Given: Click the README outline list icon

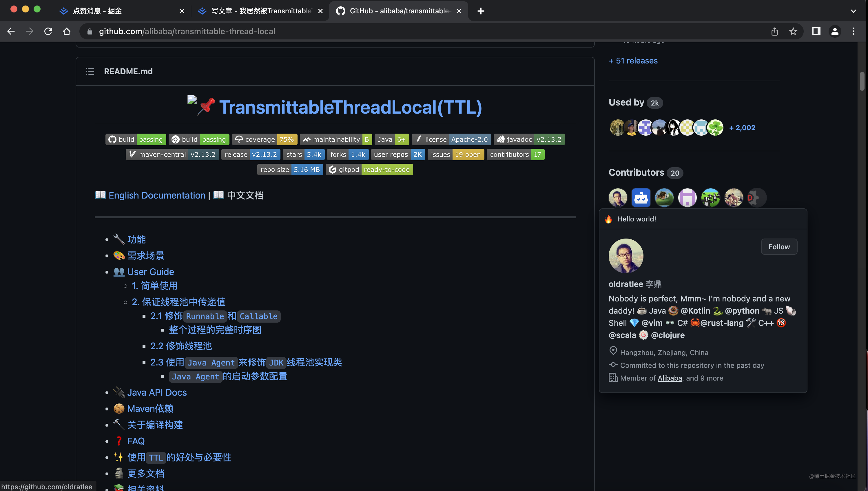Looking at the screenshot, I should pos(90,72).
